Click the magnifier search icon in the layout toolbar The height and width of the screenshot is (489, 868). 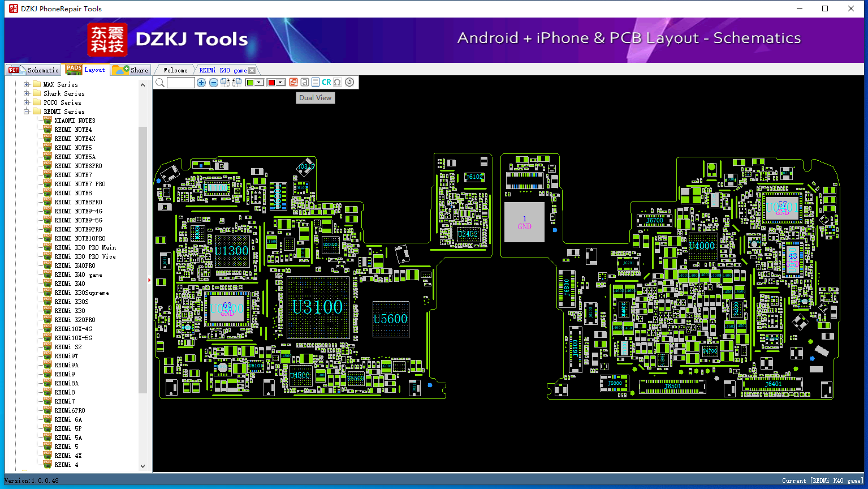coord(160,83)
